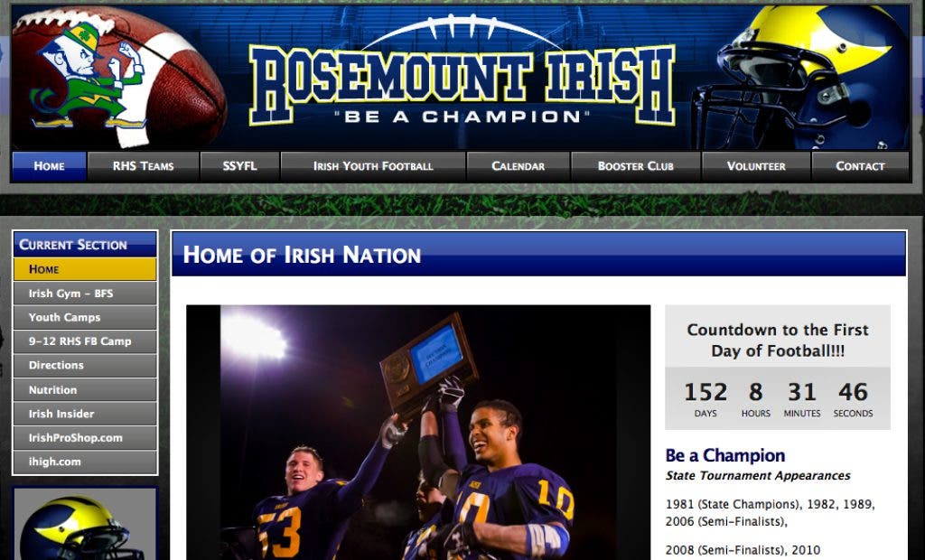Go to Irish Youth Football
This screenshot has width=925, height=560.
373,166
